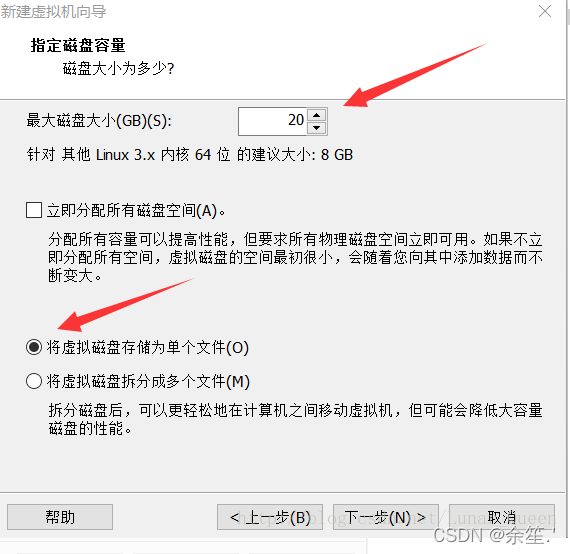Select the 将虚拟磁盘存储为单个文件 radio button
This screenshot has height=554, width=570.
34,347
